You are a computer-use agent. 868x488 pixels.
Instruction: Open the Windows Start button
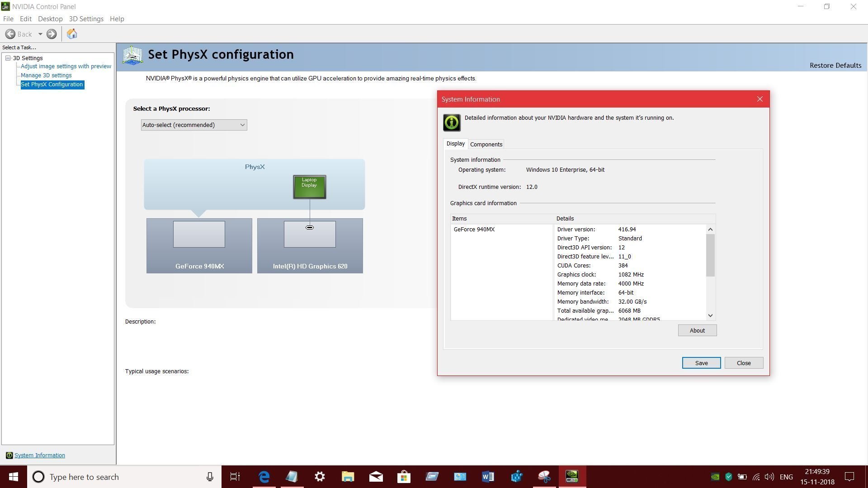(14, 477)
